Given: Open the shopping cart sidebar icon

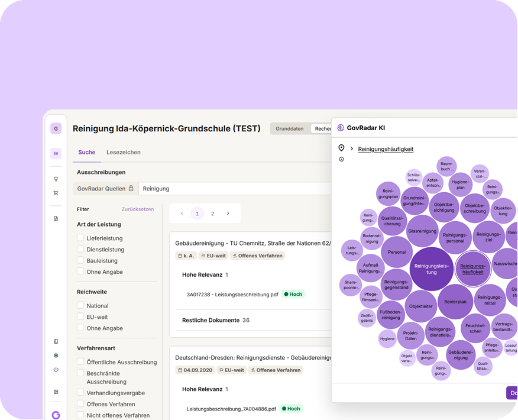Looking at the screenshot, I should [x=56, y=193].
